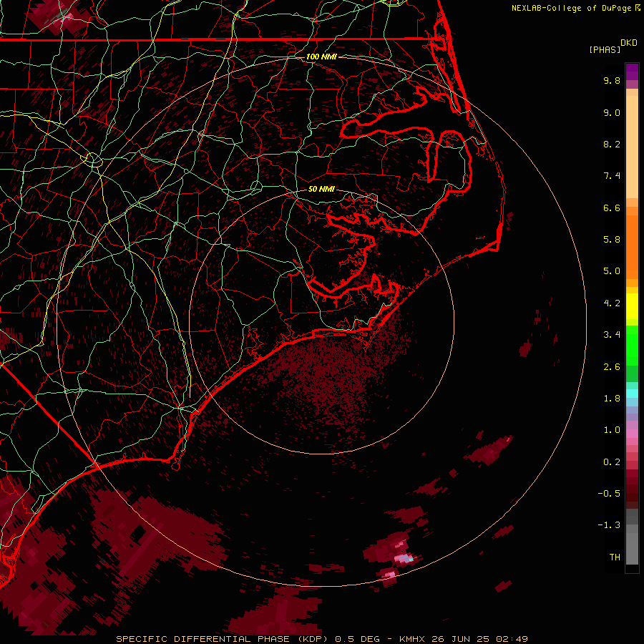Screen dimensions: 644x644
Task: Click the 9.8 value on color scale
Action: 612,80
